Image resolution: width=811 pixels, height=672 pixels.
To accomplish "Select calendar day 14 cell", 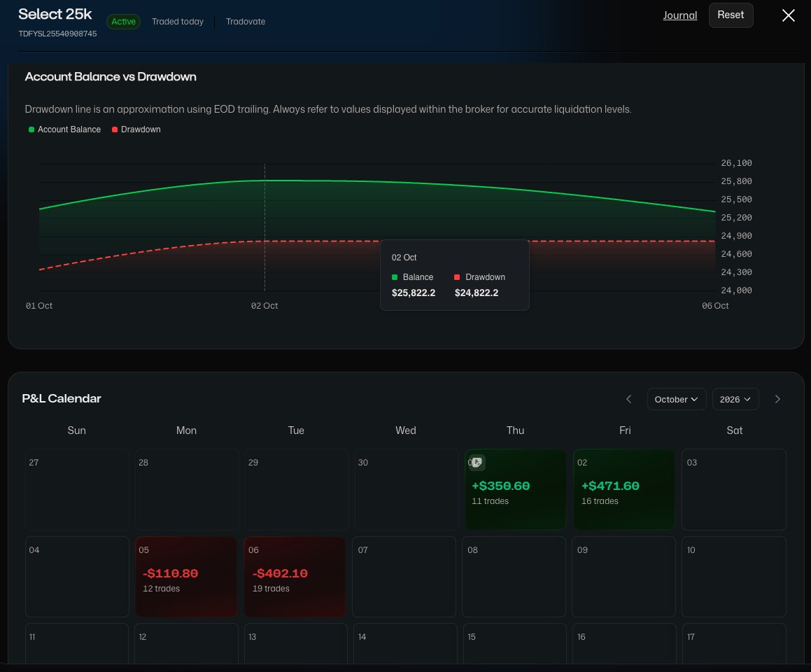I will click(406, 643).
